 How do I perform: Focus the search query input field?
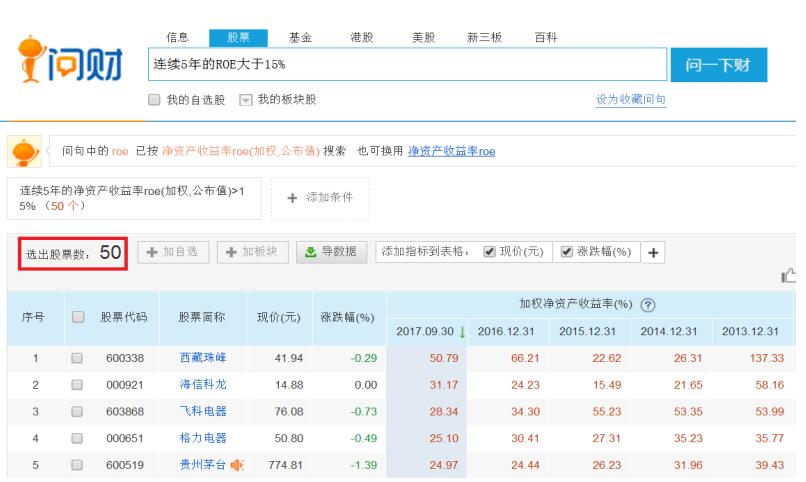407,64
